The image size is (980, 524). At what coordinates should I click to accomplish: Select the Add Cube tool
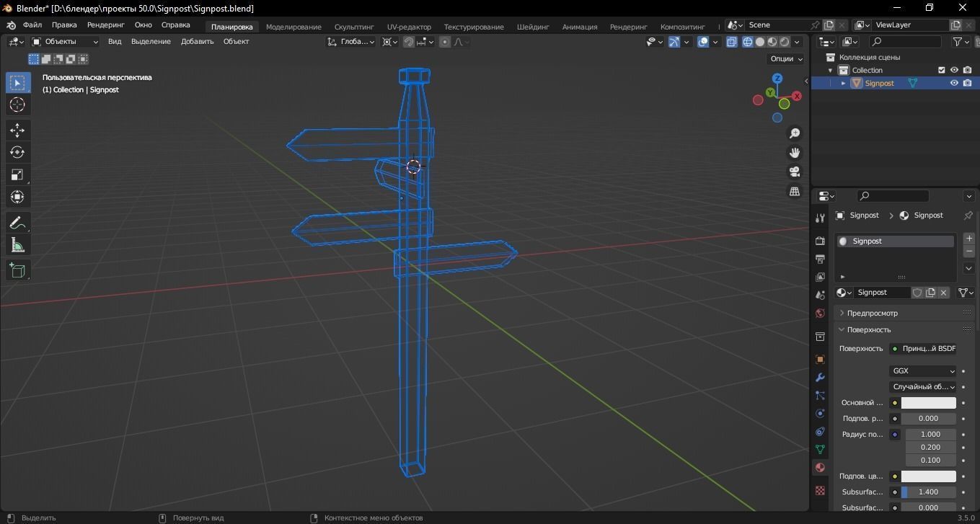coord(17,270)
